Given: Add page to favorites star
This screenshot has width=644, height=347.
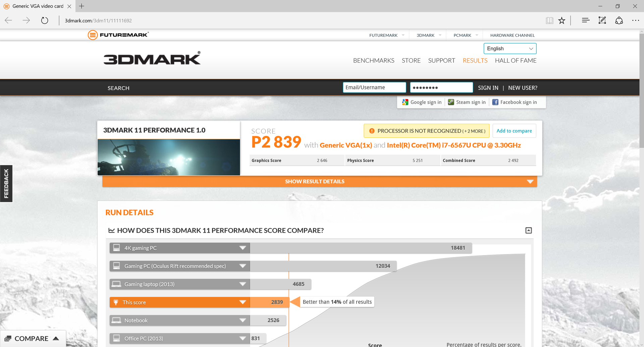Looking at the screenshot, I should click(x=562, y=20).
